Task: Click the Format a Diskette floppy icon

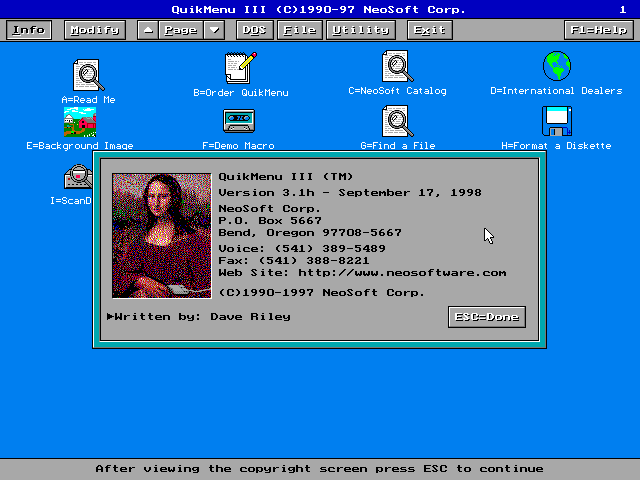Action: [x=557, y=121]
